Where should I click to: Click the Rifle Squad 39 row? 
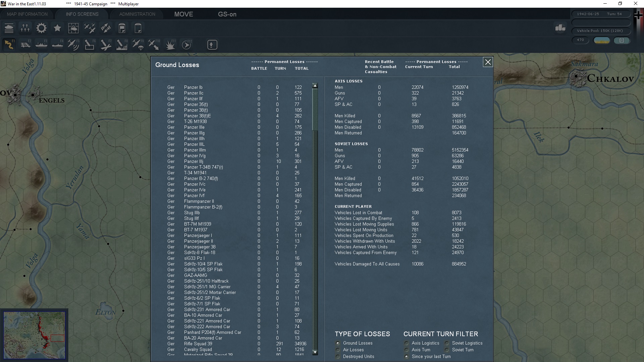(x=237, y=344)
